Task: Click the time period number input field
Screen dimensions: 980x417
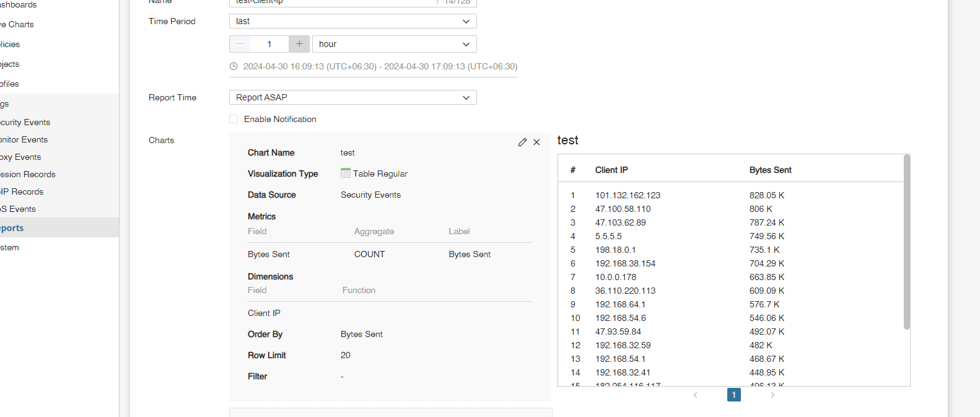Action: (x=269, y=44)
